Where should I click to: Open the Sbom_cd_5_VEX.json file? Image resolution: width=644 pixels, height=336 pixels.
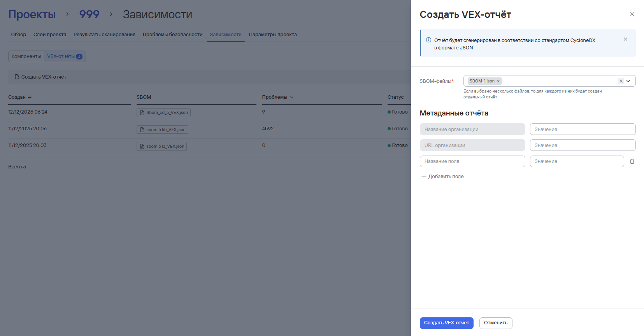pyautogui.click(x=163, y=113)
